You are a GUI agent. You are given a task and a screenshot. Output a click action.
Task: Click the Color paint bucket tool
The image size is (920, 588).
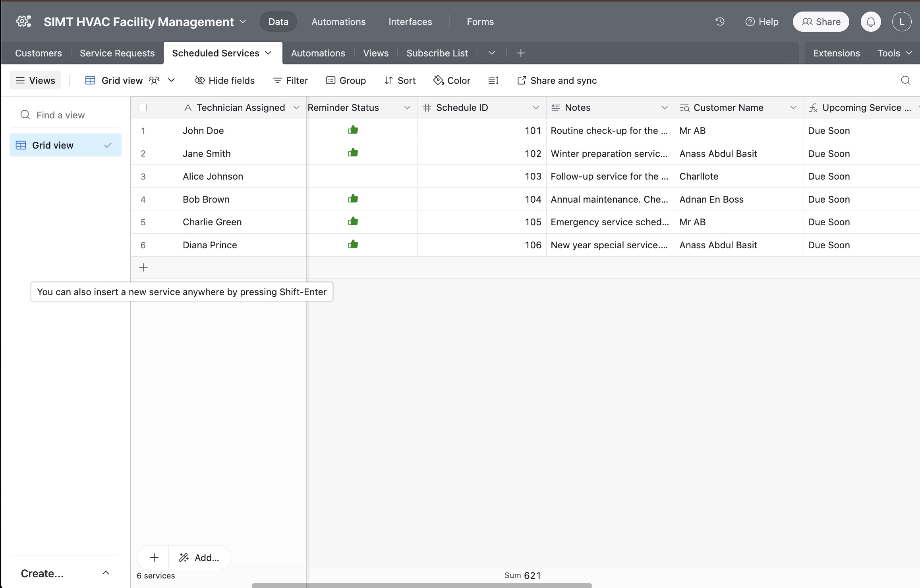(x=452, y=81)
